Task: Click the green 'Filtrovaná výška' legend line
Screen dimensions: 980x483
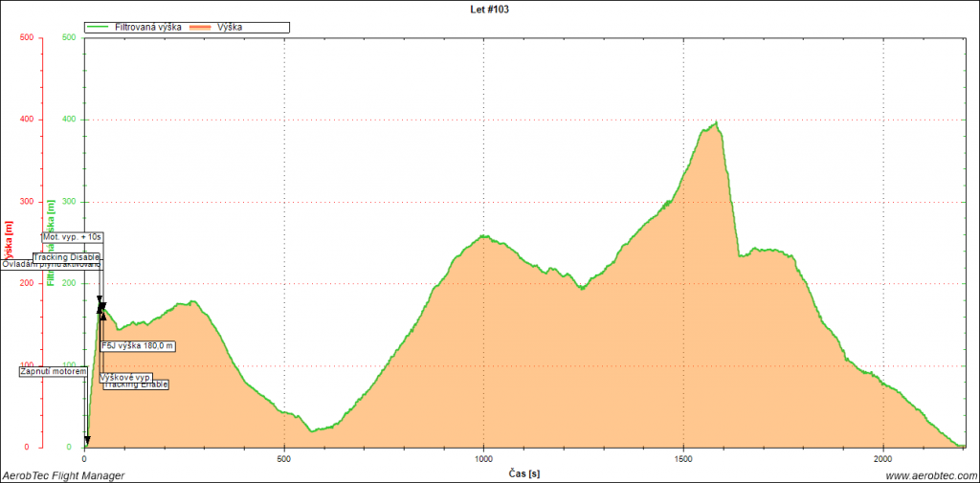Action: [99, 28]
